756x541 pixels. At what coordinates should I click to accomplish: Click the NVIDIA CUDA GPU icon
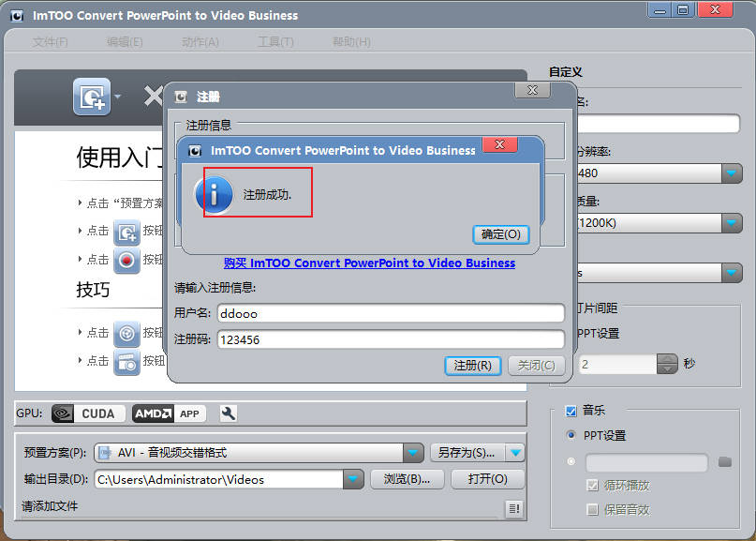coord(88,413)
